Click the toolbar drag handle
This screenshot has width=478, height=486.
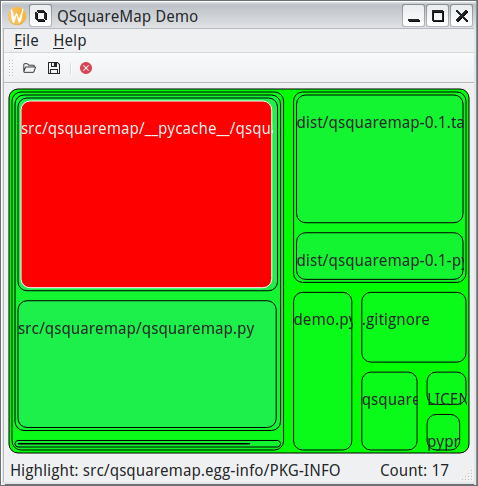(11, 68)
